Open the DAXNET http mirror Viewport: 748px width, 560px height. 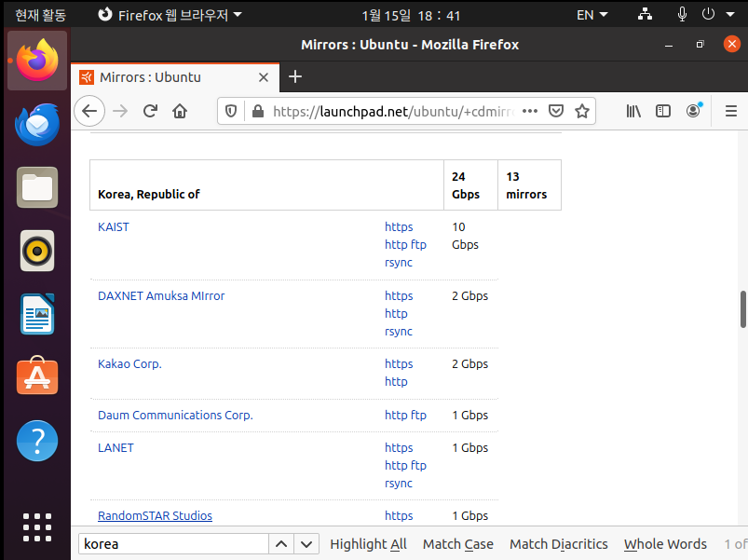[x=396, y=314]
